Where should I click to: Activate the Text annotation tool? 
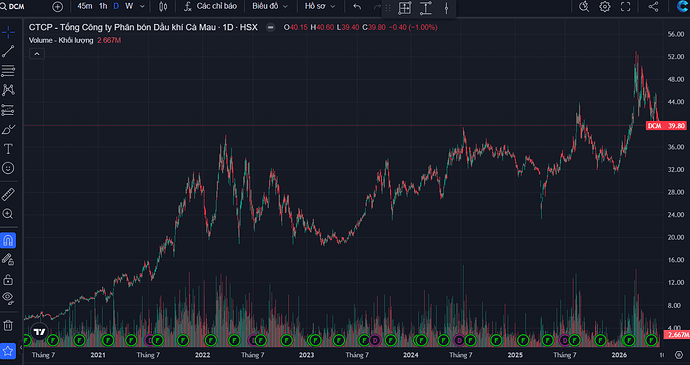tap(8, 149)
